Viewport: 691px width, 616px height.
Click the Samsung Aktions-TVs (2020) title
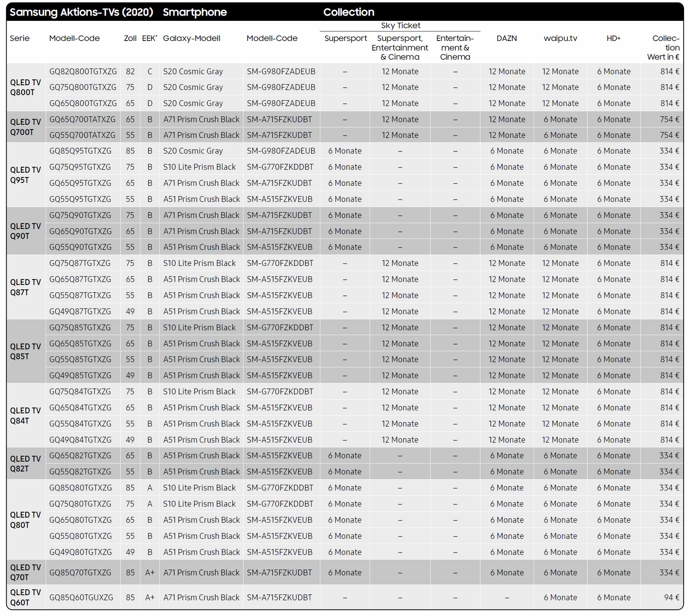81,12
